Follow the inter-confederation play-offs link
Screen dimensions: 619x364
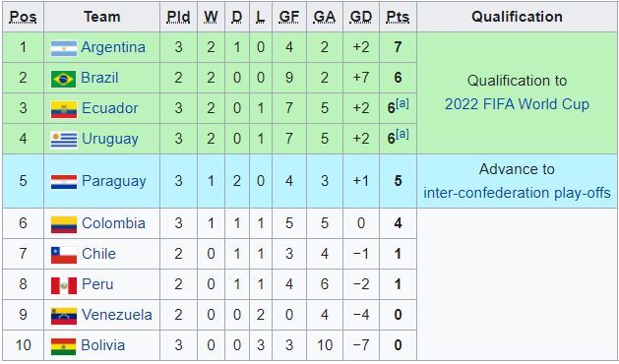pyautogui.click(x=517, y=193)
